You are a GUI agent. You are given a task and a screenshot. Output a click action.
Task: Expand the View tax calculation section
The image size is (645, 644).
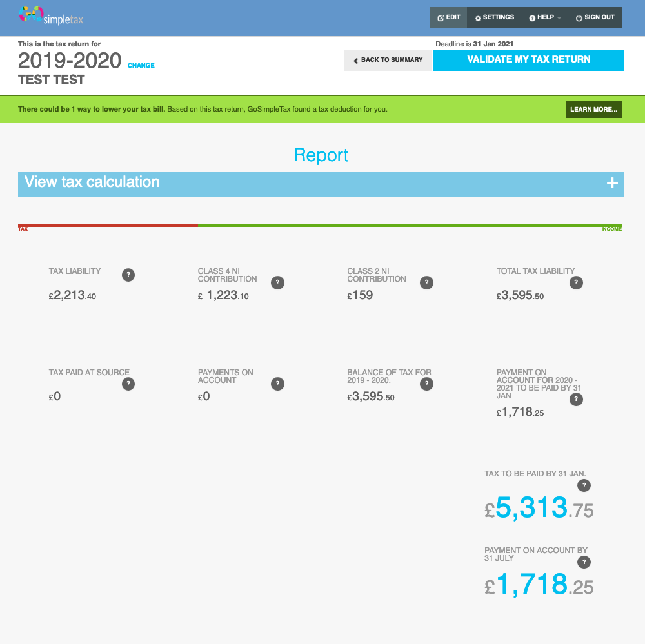point(321,184)
